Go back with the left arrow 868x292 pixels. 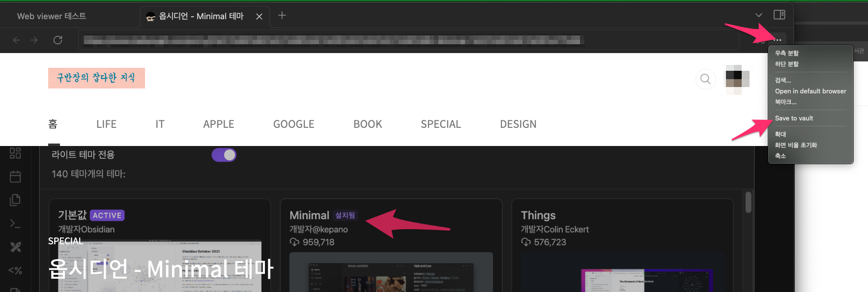pyautogui.click(x=16, y=40)
